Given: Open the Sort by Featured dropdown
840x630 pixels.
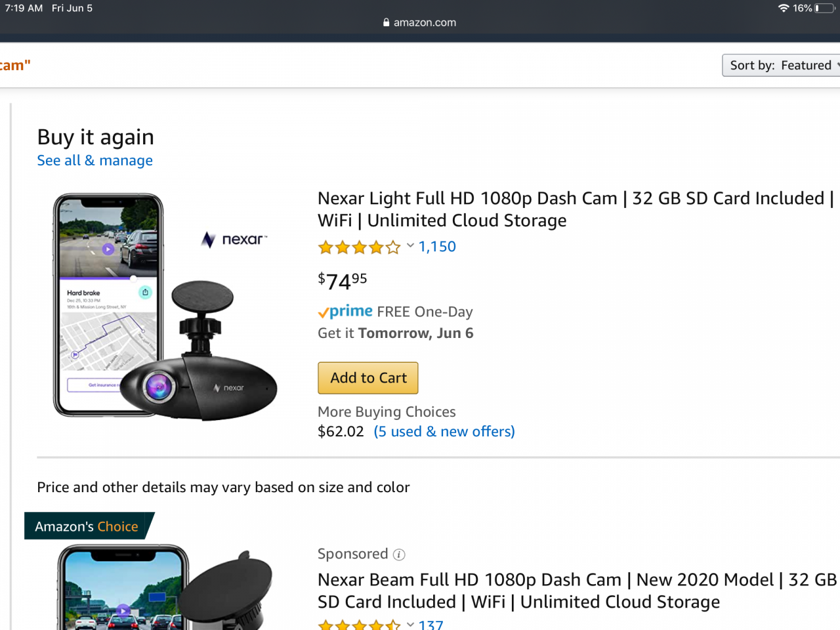Looking at the screenshot, I should click(781, 66).
